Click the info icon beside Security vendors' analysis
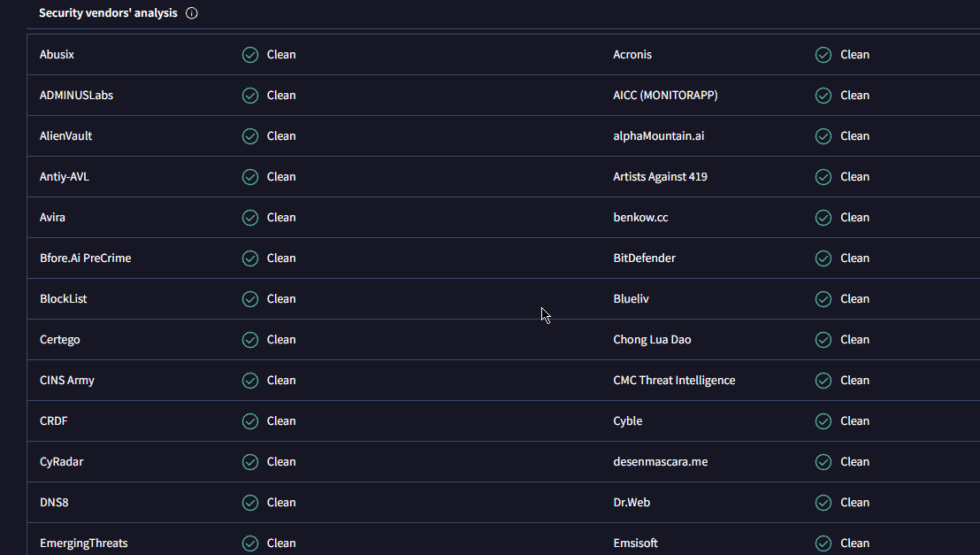980x555 pixels. pos(192,13)
